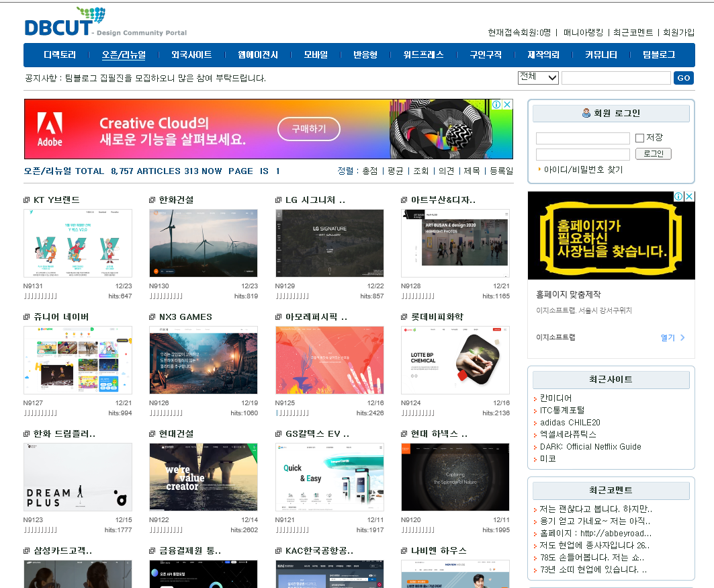Click the login password input field
714x588 pixels.
pyautogui.click(x=583, y=155)
